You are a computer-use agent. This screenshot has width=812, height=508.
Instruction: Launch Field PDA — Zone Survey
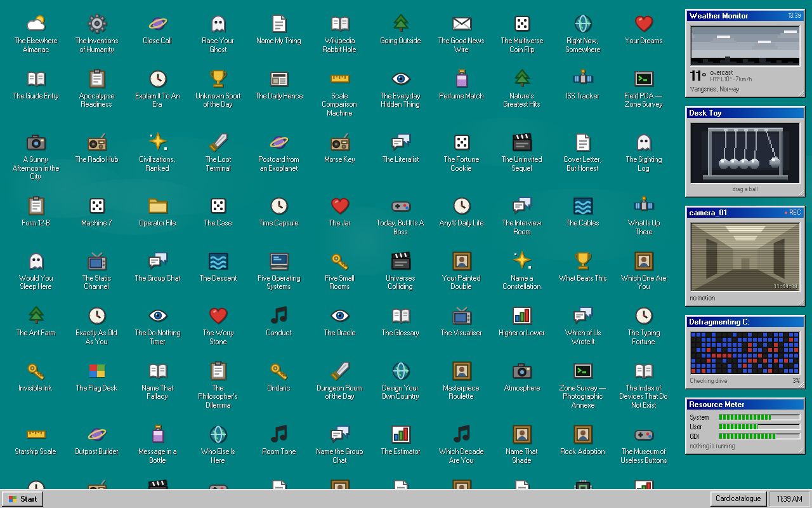coord(644,79)
